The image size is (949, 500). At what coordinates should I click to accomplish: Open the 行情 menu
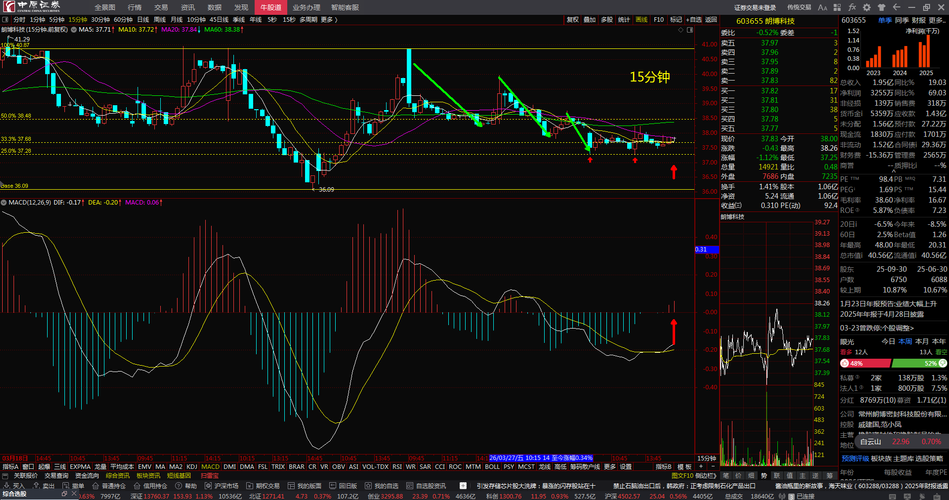[x=134, y=7]
